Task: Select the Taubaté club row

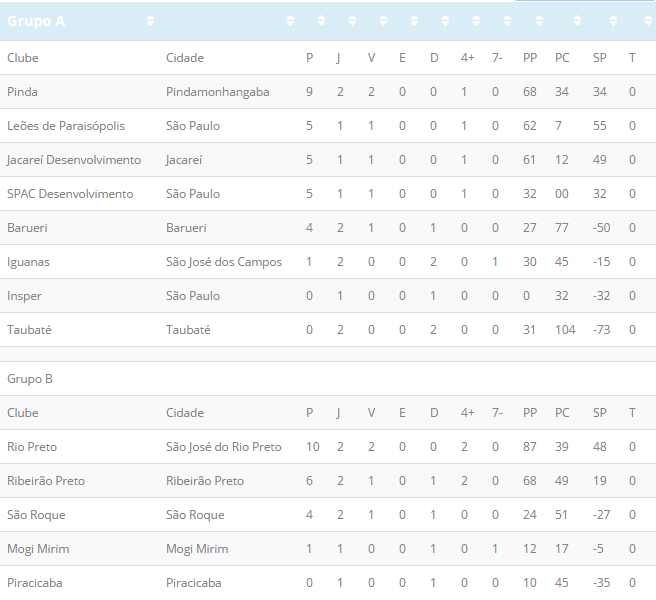Action: (328, 330)
